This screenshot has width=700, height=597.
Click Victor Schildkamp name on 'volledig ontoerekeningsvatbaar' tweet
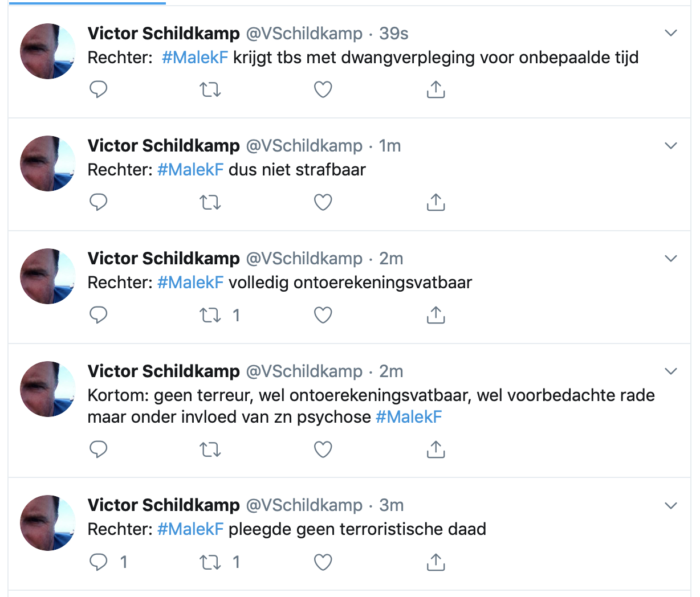[x=164, y=259]
